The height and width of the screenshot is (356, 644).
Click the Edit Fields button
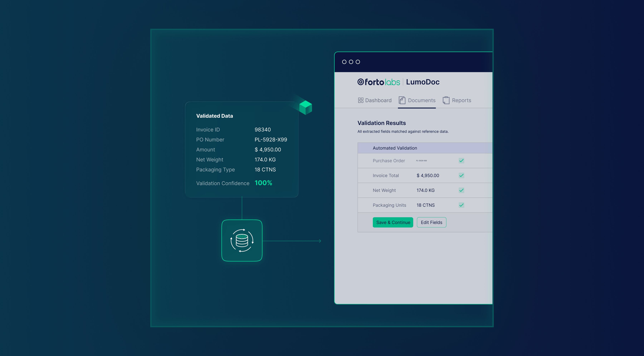pyautogui.click(x=431, y=222)
